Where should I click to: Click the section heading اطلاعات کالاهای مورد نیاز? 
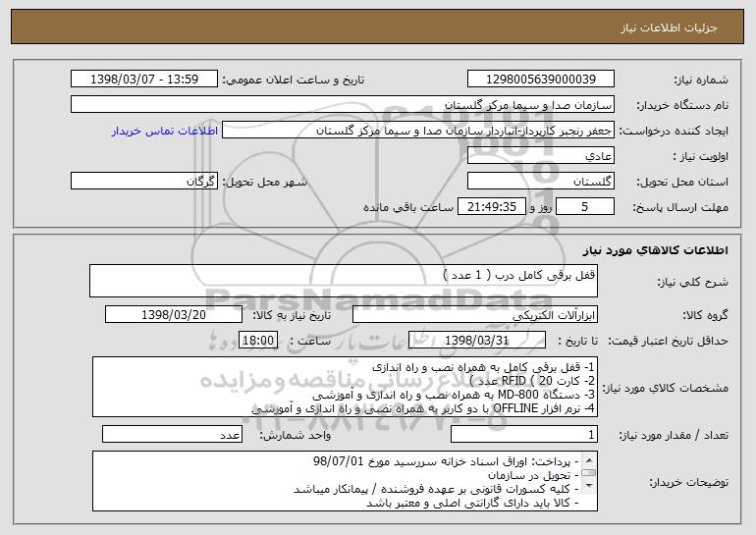(x=655, y=250)
